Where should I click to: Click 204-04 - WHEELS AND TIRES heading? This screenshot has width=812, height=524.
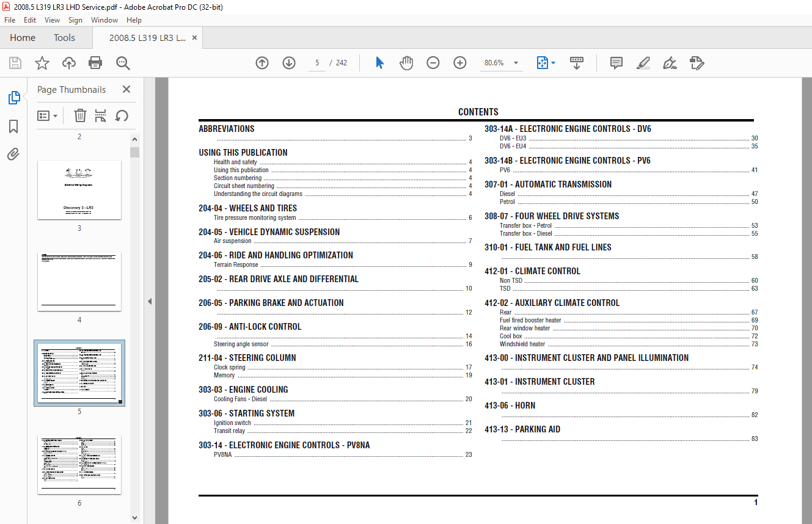point(248,208)
